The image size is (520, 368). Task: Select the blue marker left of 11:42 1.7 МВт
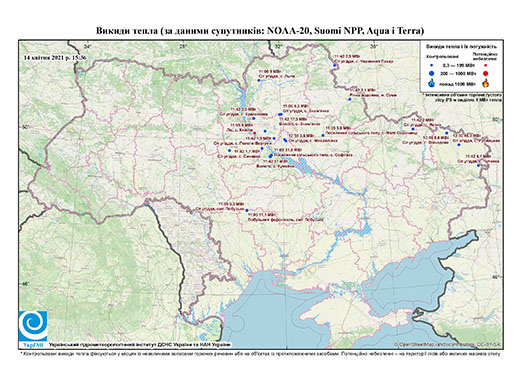point(229,151)
